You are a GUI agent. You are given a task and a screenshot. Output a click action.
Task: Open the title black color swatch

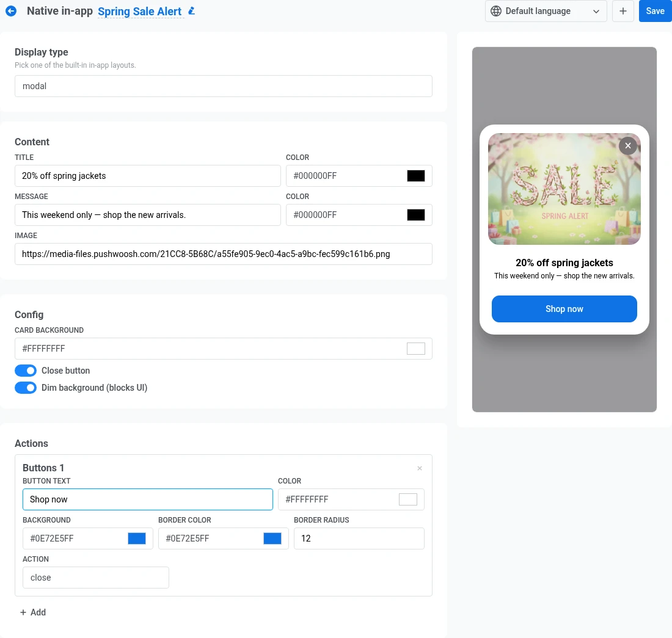(x=415, y=176)
